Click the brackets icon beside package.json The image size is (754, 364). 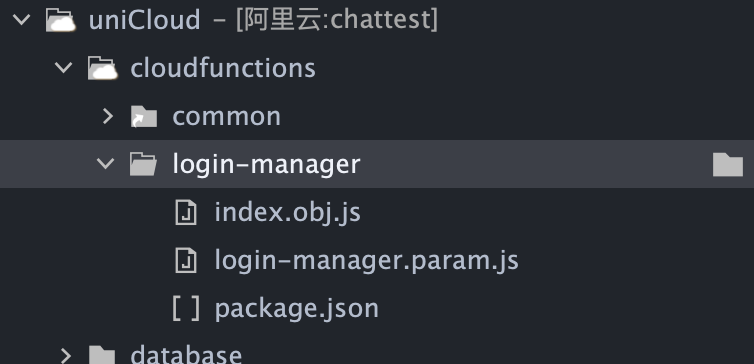coord(186,308)
